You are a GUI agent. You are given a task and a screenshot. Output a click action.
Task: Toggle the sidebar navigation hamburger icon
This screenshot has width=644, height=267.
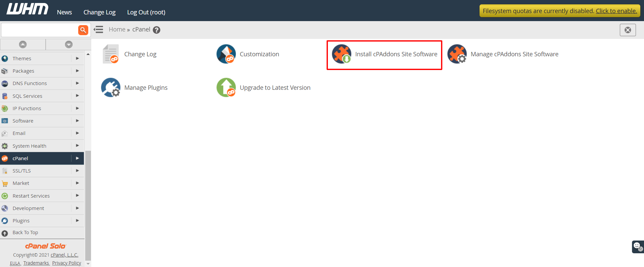(x=98, y=29)
